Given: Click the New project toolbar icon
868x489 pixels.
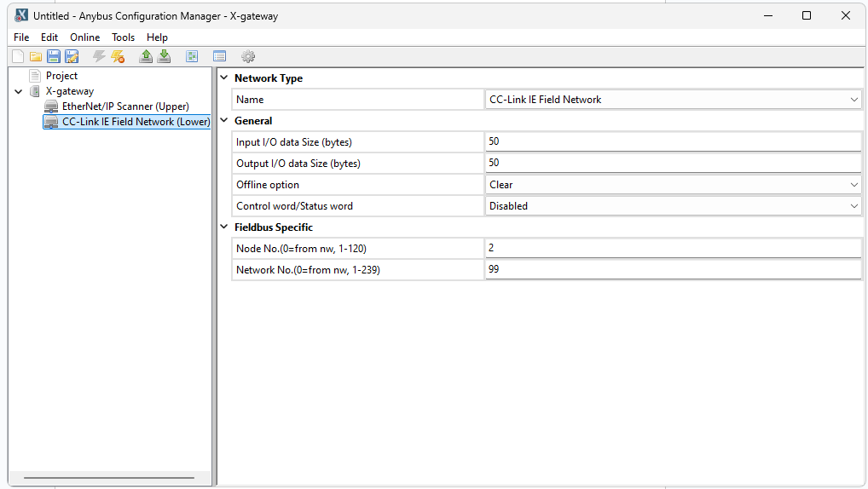Looking at the screenshot, I should (x=18, y=56).
